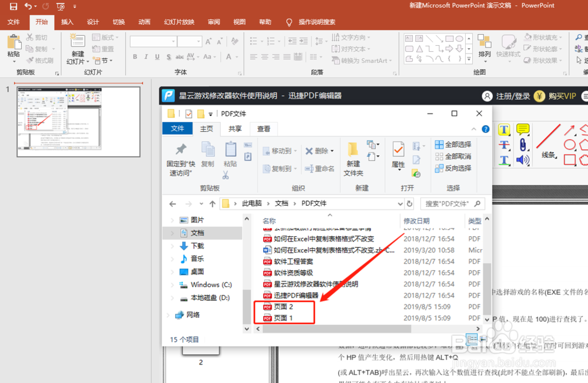The width and height of the screenshot is (588, 383).
Task: Open the PowerPoint 设计 Design tab
Action: [93, 22]
